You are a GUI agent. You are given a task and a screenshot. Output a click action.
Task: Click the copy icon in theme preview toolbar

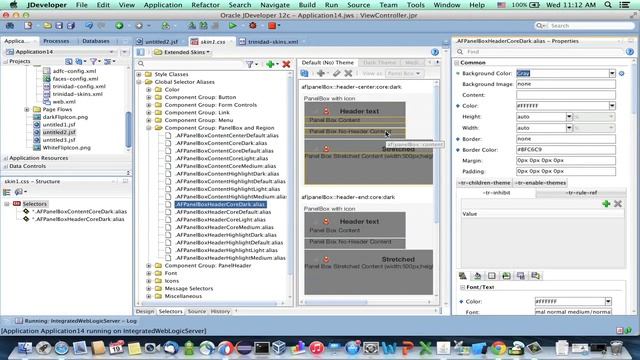point(304,73)
